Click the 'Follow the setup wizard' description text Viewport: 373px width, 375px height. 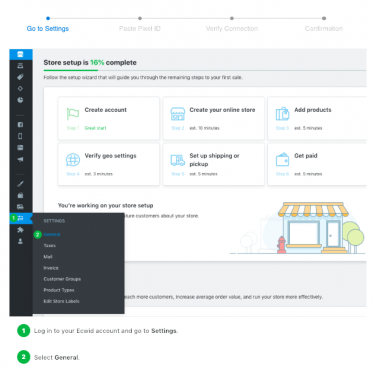pyautogui.click(x=143, y=77)
